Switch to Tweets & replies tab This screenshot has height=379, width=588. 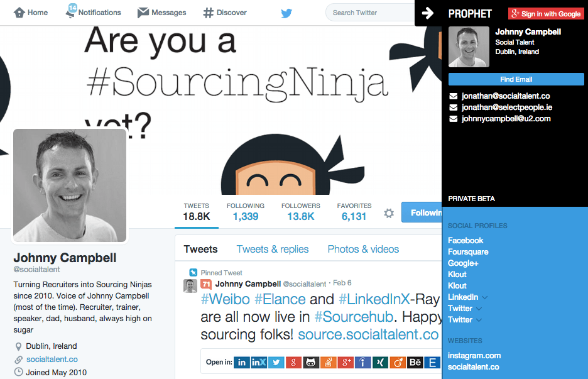[273, 249]
